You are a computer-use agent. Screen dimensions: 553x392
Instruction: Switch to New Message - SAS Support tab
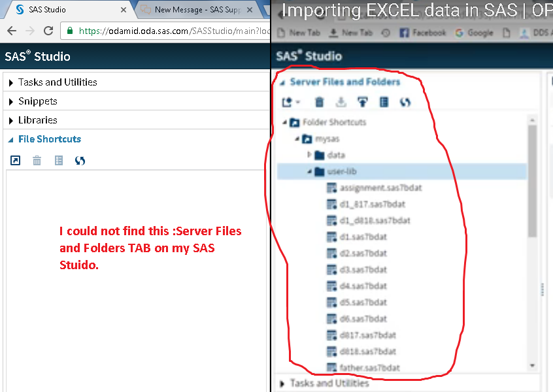[x=197, y=10]
